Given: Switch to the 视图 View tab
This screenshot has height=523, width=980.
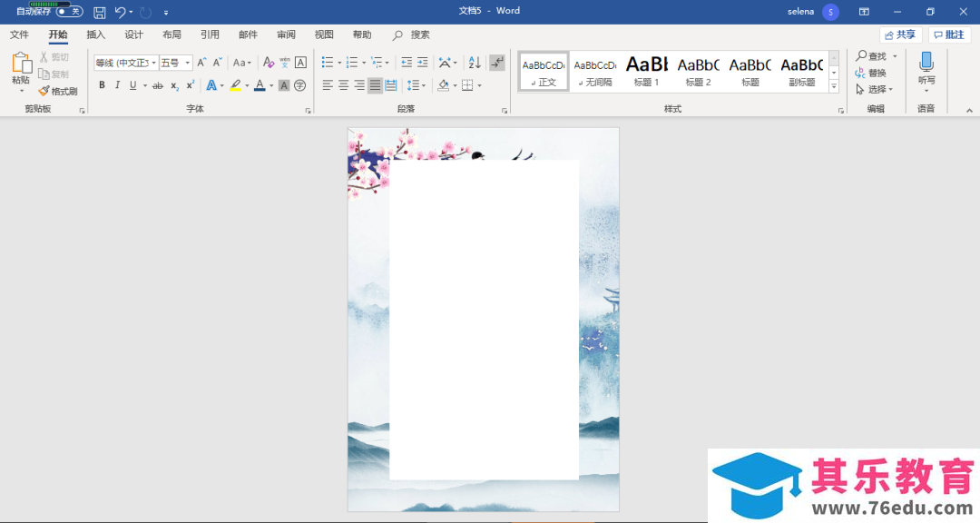Looking at the screenshot, I should click(x=324, y=35).
